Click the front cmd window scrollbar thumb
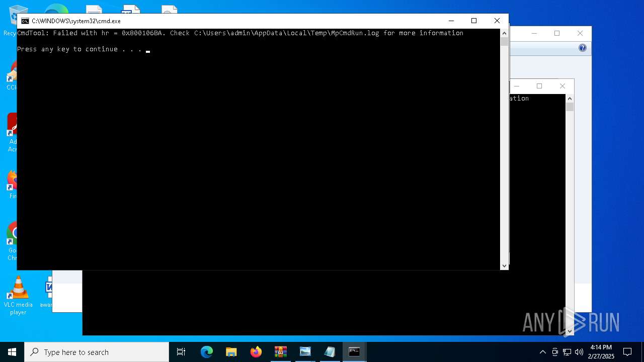Screen dimensions: 644x362 (504, 42)
